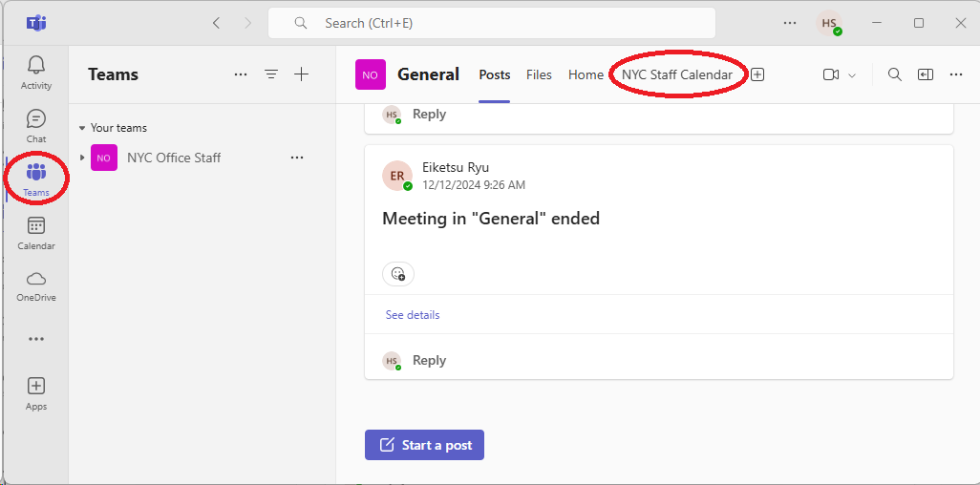Image resolution: width=980 pixels, height=485 pixels.
Task: Open the Apps store icon
Action: coord(36,393)
